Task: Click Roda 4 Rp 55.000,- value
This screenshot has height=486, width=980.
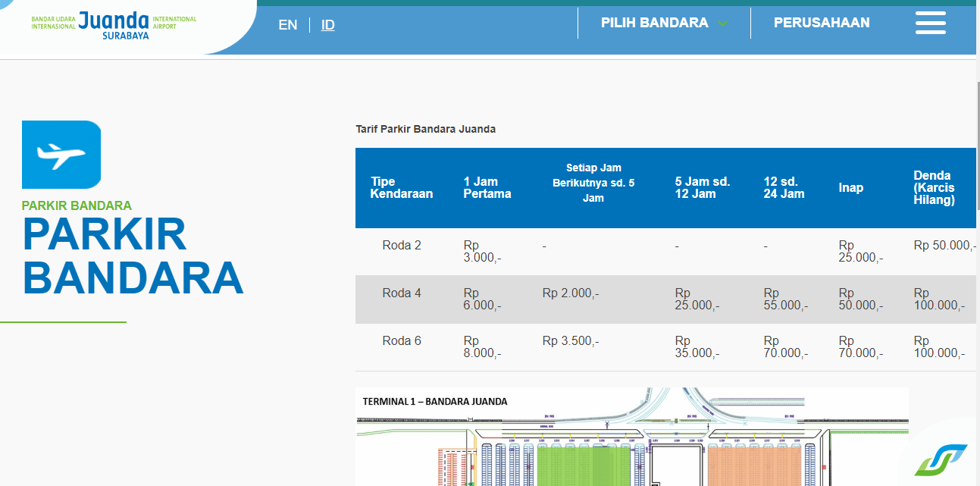Action: click(787, 299)
